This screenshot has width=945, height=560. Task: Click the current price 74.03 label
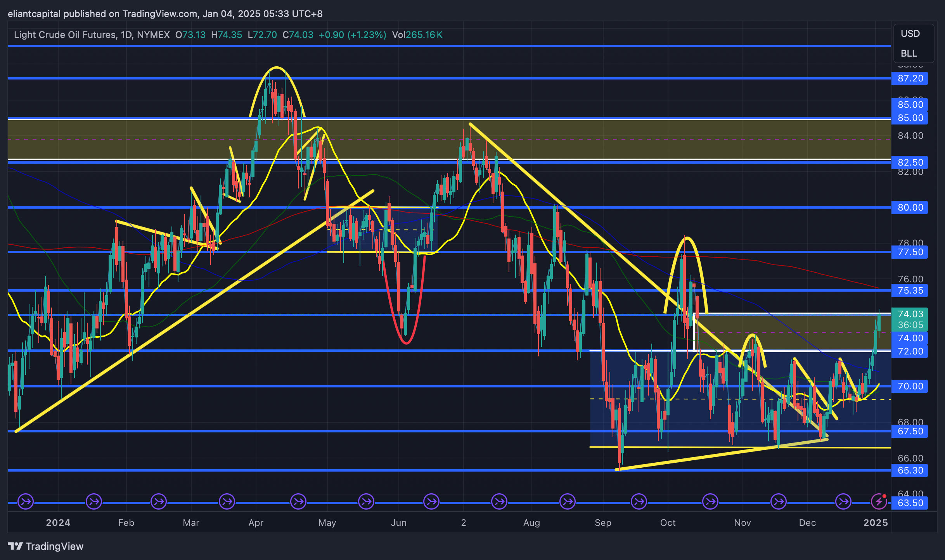pos(910,314)
